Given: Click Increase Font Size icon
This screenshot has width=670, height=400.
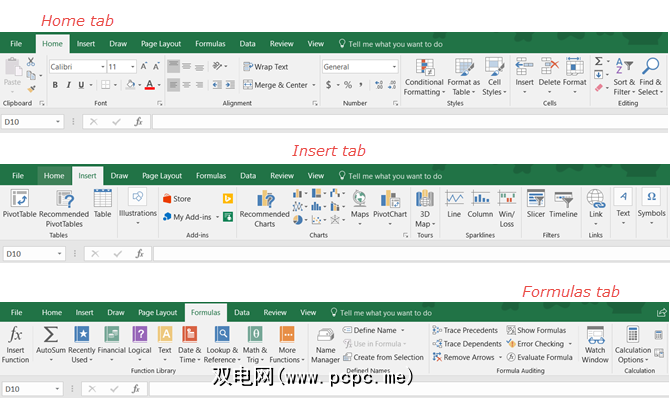Looking at the screenshot, I should 144,66.
